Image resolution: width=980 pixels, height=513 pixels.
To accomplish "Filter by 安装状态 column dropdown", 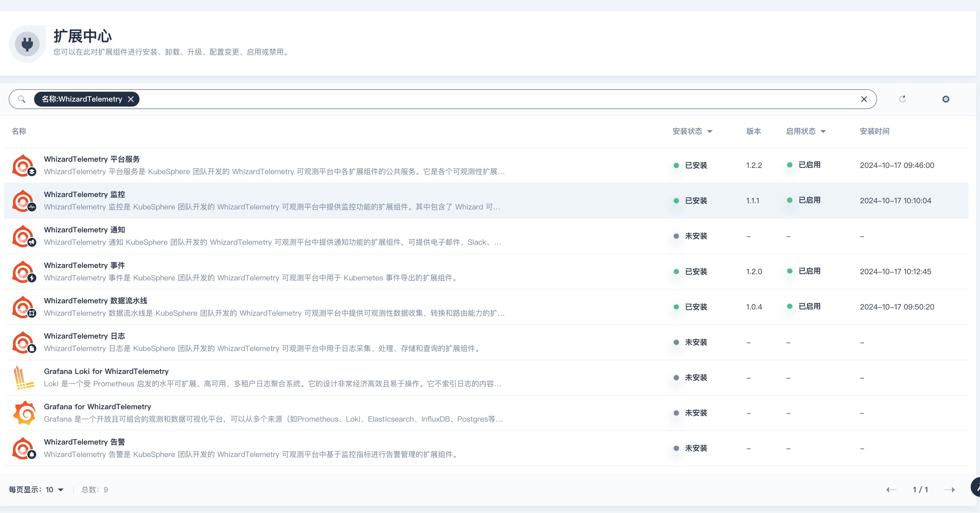I will click(x=692, y=131).
